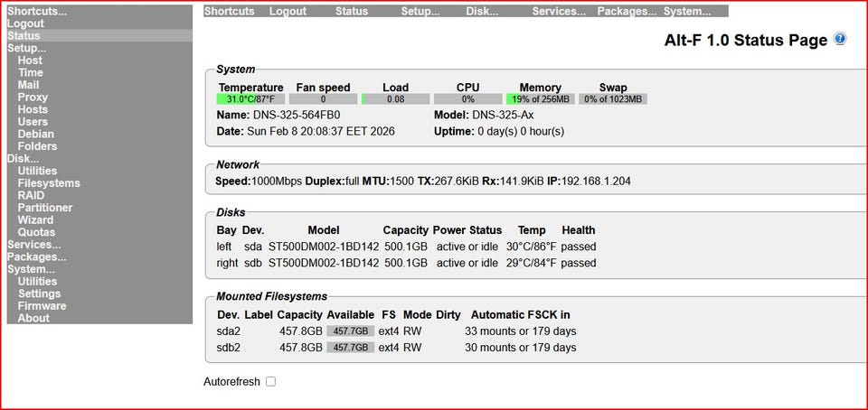This screenshot has width=868, height=410.
Task: Open System... in the top menu bar
Action: 687,11
